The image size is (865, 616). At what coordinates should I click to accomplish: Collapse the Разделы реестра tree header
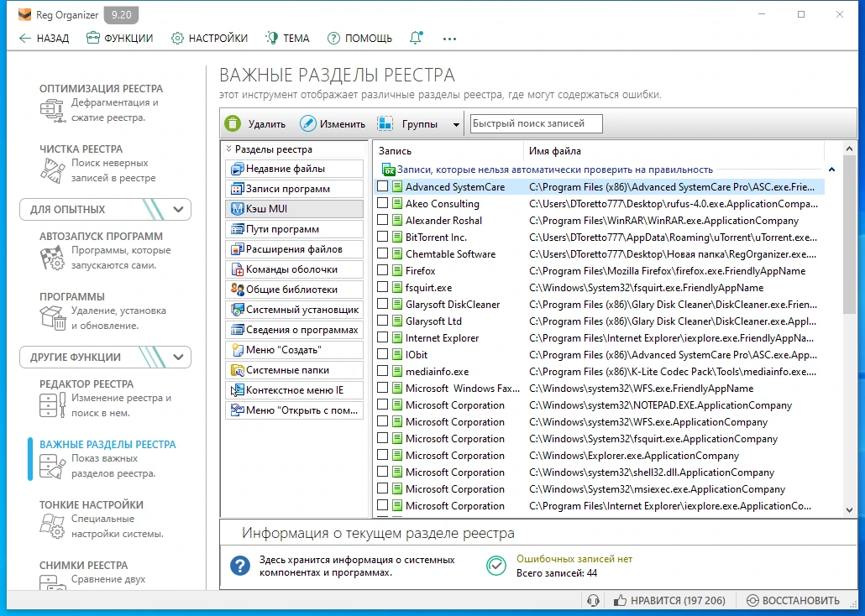pos(229,149)
